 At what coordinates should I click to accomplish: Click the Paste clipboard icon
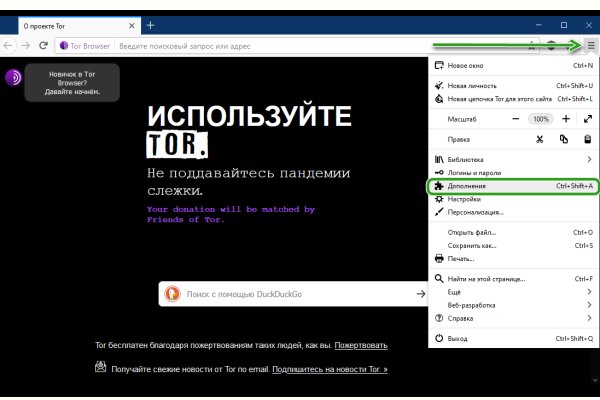(589, 139)
